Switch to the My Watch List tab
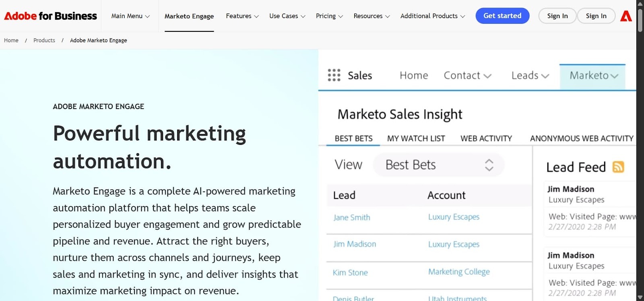 [415, 138]
